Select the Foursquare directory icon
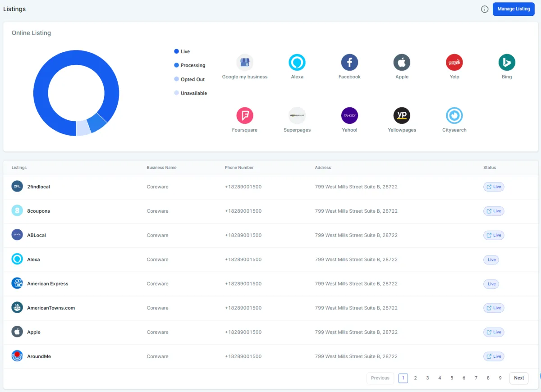 click(245, 115)
